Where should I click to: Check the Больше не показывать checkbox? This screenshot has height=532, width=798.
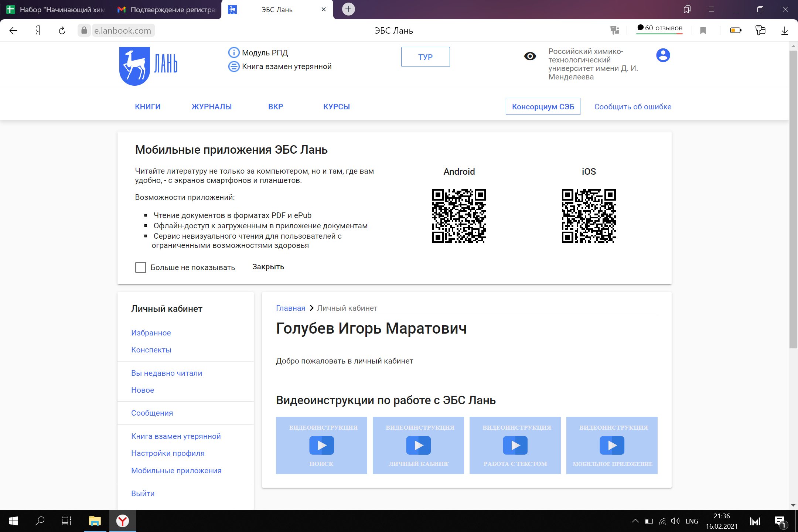point(141,267)
